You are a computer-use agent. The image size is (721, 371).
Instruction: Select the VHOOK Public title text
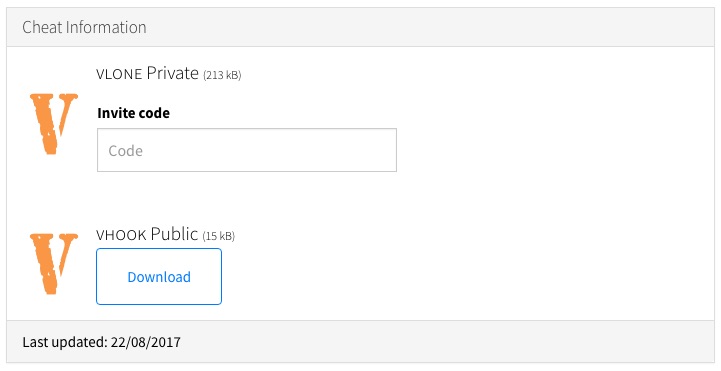tap(147, 234)
